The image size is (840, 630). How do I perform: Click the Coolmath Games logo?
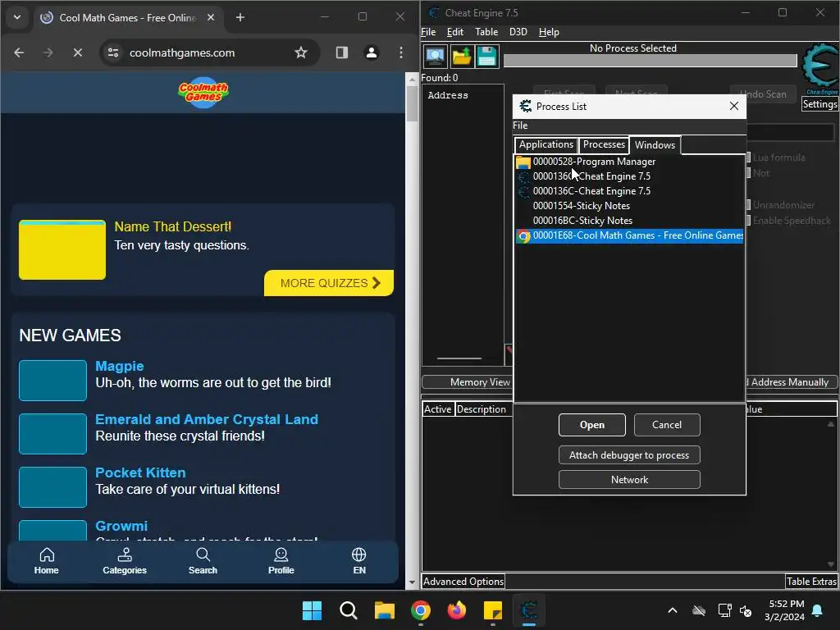point(203,93)
